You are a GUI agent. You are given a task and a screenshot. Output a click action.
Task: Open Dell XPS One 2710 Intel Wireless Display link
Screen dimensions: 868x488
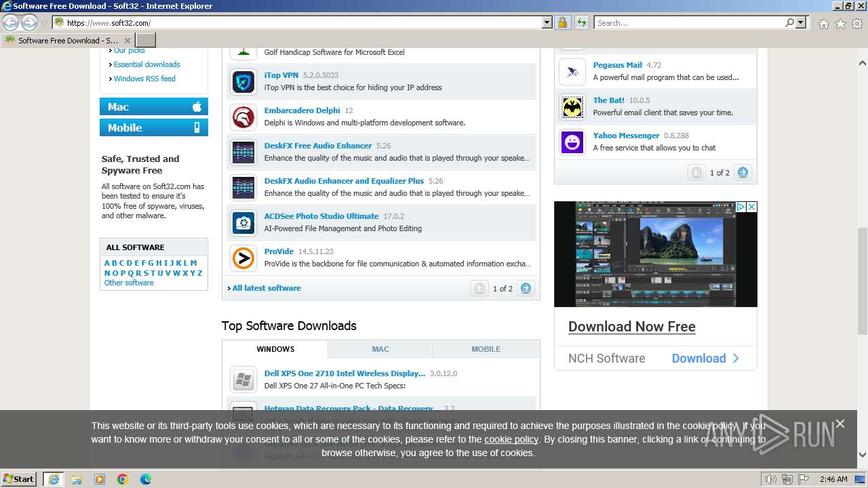[x=344, y=373]
